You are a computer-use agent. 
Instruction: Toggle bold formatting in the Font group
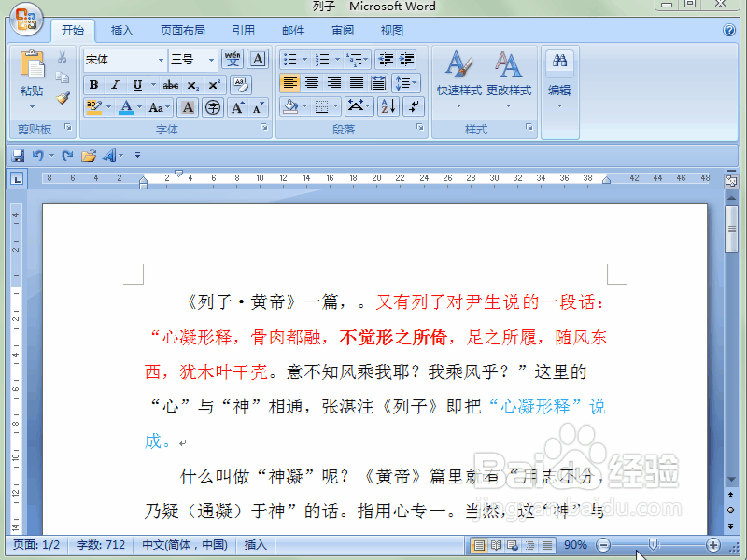(x=93, y=84)
